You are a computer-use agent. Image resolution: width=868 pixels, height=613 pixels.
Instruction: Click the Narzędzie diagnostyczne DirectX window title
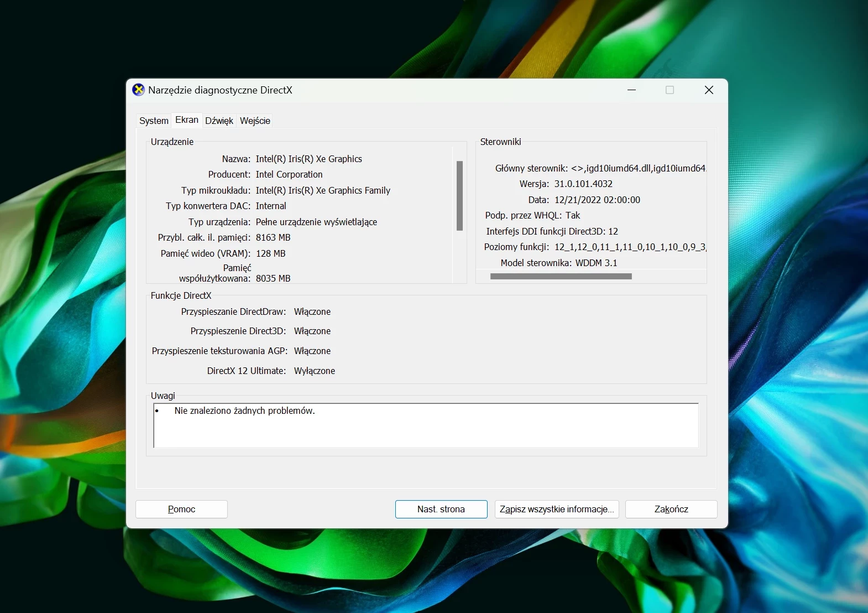[220, 90]
